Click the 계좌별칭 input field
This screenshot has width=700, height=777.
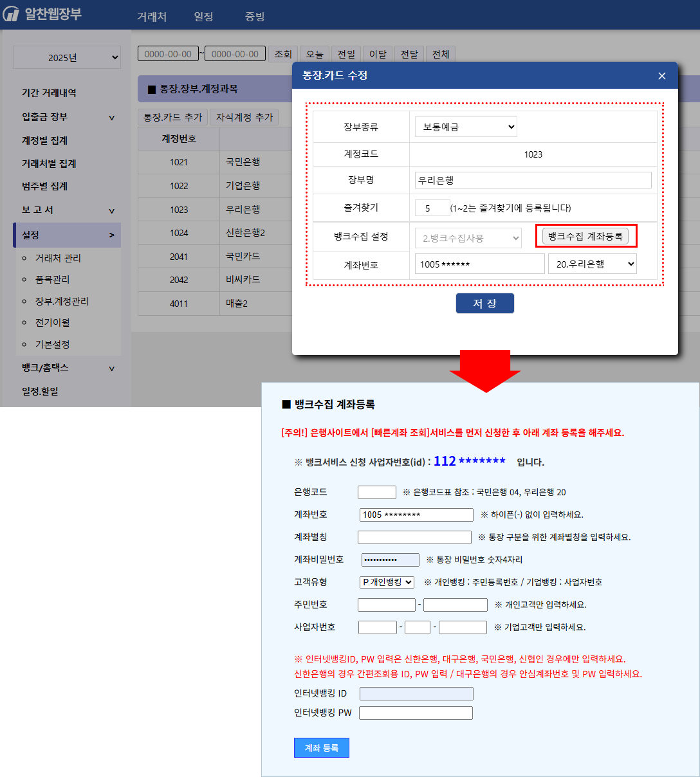click(x=414, y=537)
